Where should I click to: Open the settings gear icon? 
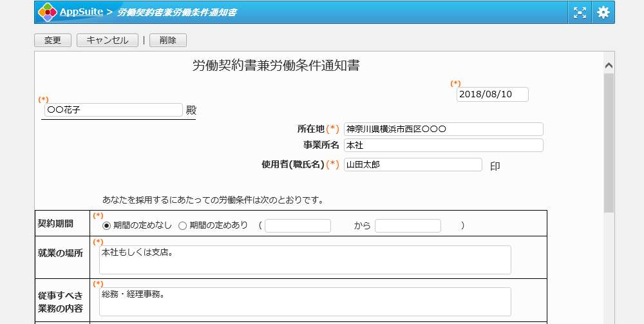click(x=603, y=12)
